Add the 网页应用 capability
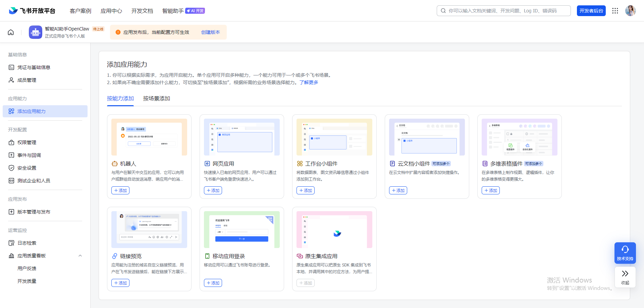644x308 pixels. point(213,190)
